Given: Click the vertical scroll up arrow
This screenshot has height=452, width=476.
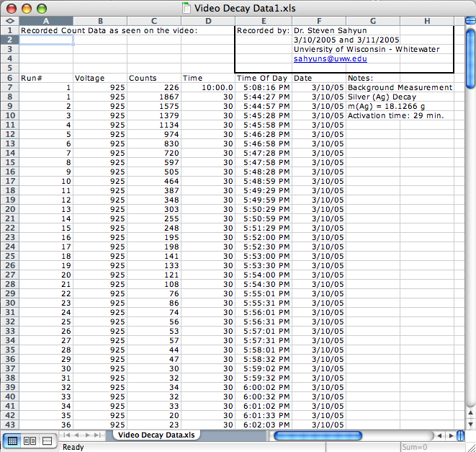Looking at the screenshot, I should 470,412.
